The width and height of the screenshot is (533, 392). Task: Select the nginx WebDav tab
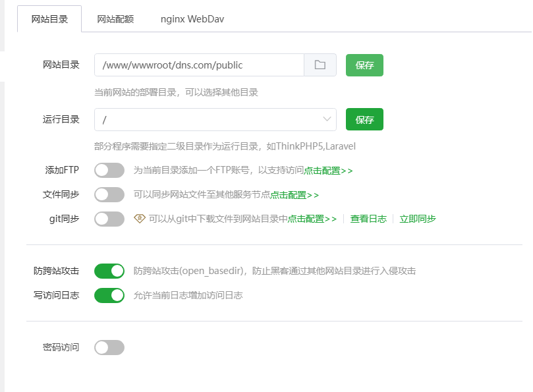[192, 19]
